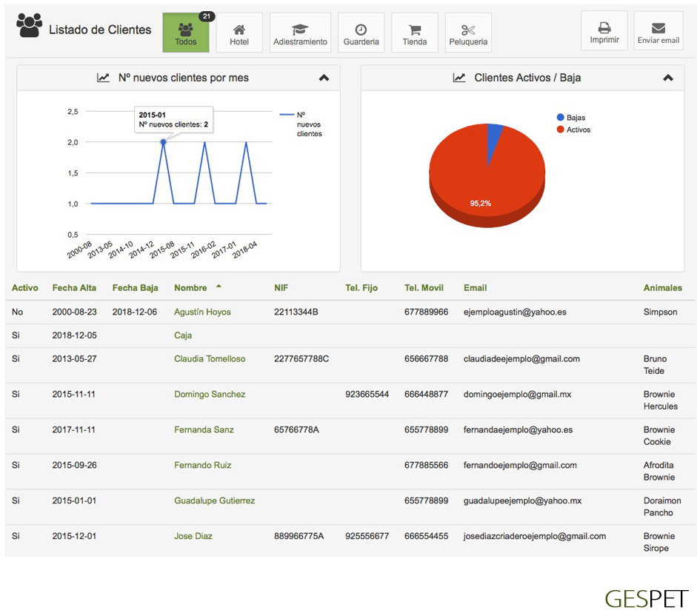Image resolution: width=697 pixels, height=616 pixels.
Task: Open the Hotel house icon filter
Action: pos(239,33)
